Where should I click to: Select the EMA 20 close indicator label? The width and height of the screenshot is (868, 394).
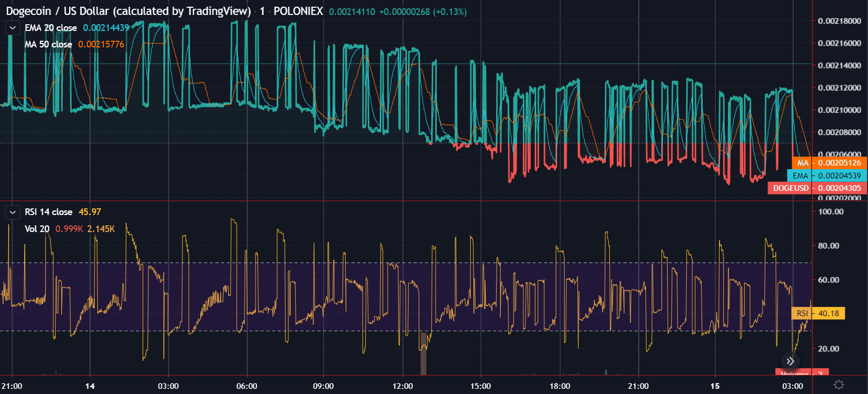[x=50, y=28]
